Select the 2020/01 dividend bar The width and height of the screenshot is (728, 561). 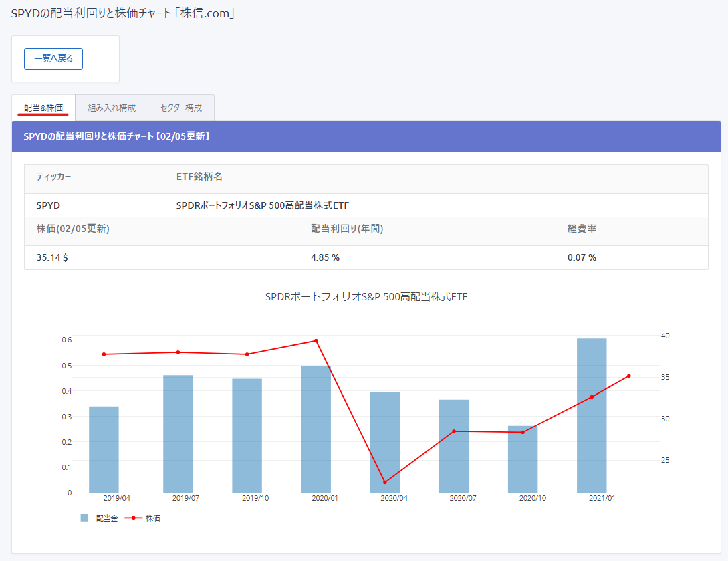click(x=316, y=429)
